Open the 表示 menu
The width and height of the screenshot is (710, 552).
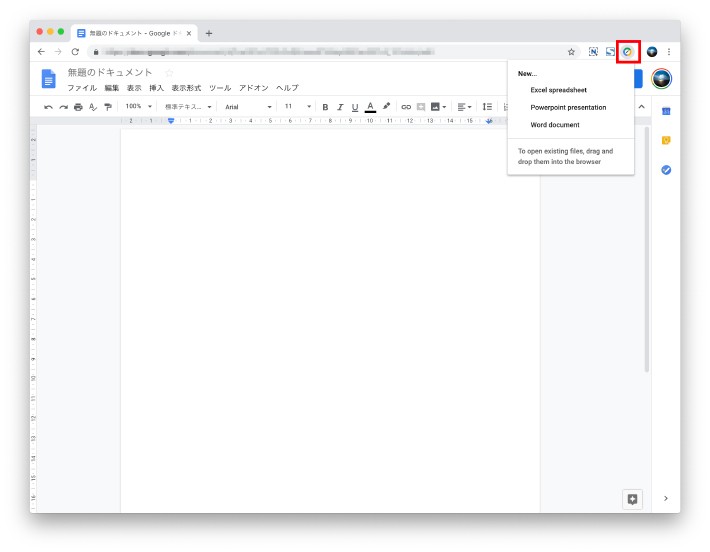(x=134, y=88)
